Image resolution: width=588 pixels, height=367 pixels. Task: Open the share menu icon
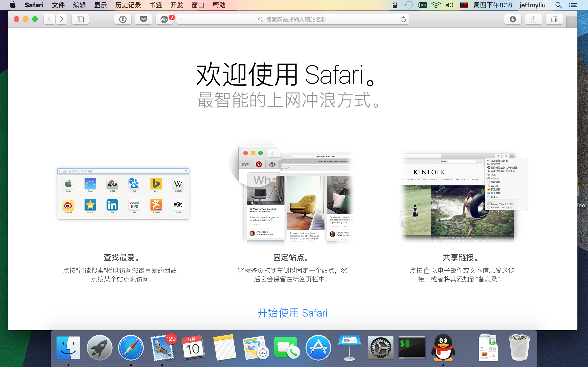coord(533,19)
